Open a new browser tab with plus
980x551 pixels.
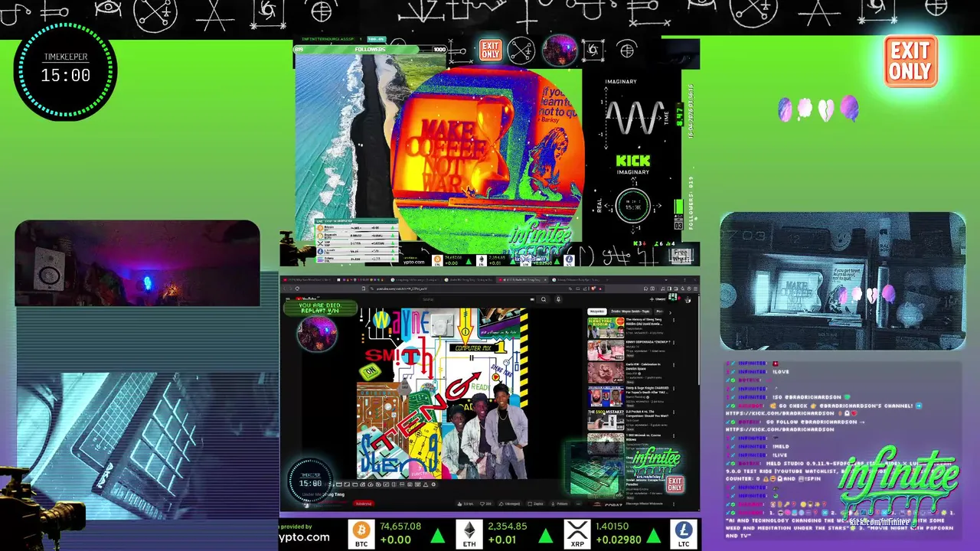point(606,280)
